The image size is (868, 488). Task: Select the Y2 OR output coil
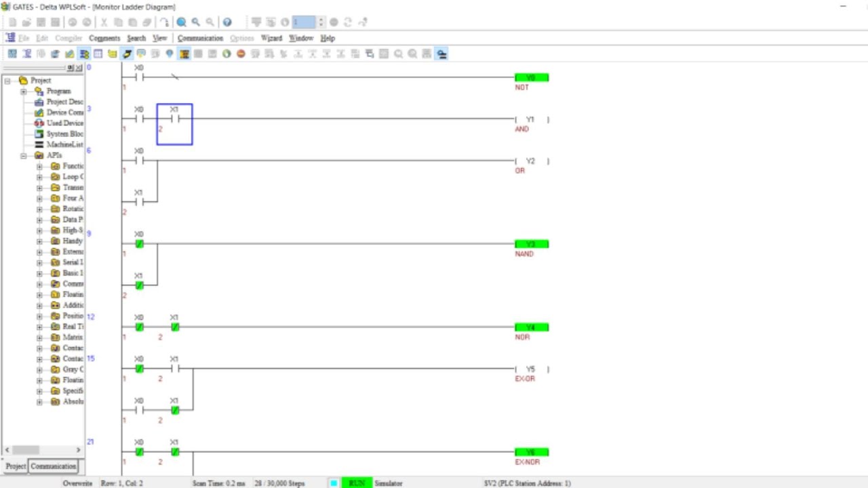click(532, 161)
